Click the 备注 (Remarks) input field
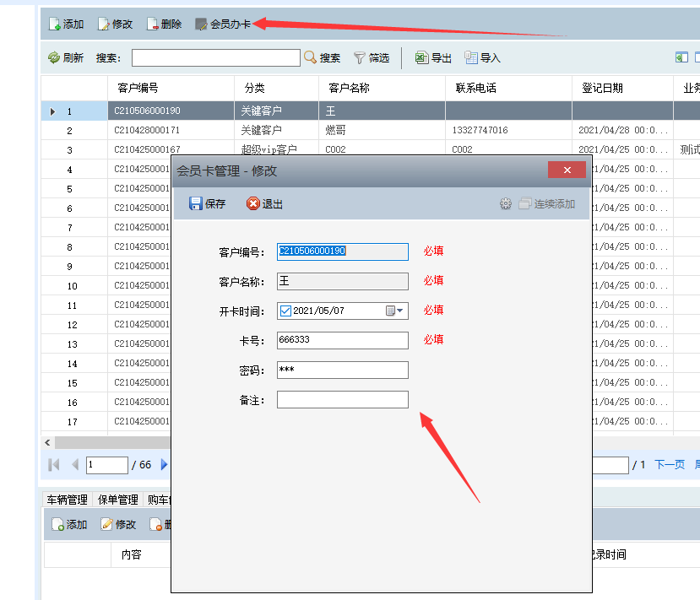The height and width of the screenshot is (600, 700). [x=342, y=400]
